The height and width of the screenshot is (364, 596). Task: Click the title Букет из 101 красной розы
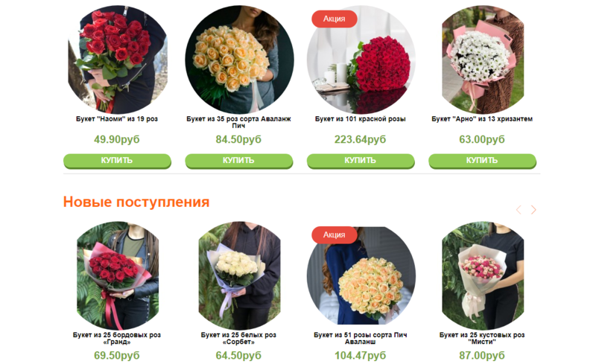pos(361,119)
